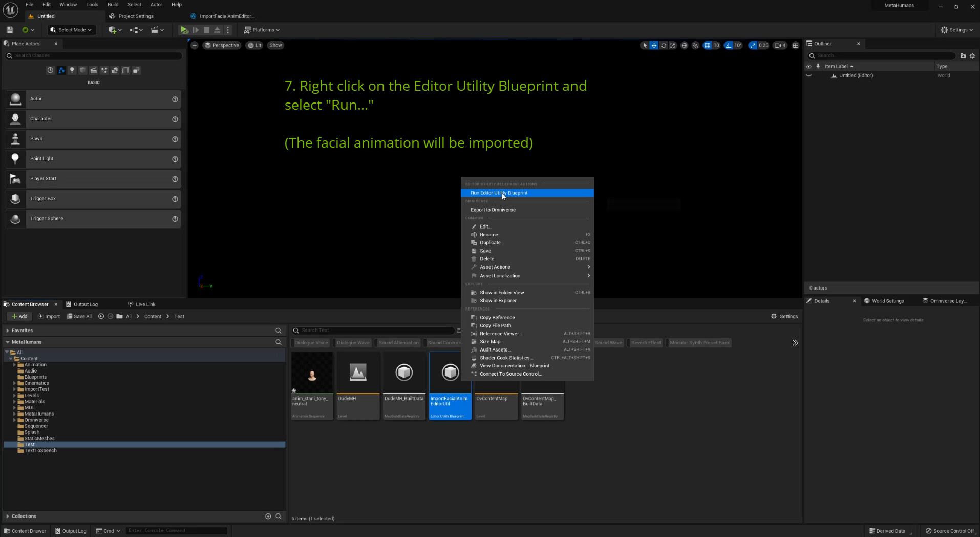Screen dimensions: 980x537
Task: Select the DudeMH level asset thumbnail
Action: pos(358,373)
